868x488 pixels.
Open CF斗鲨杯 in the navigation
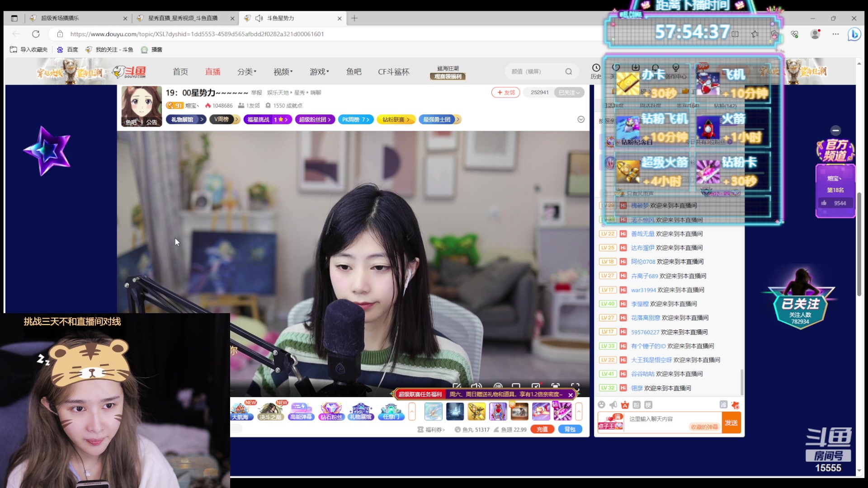394,72
